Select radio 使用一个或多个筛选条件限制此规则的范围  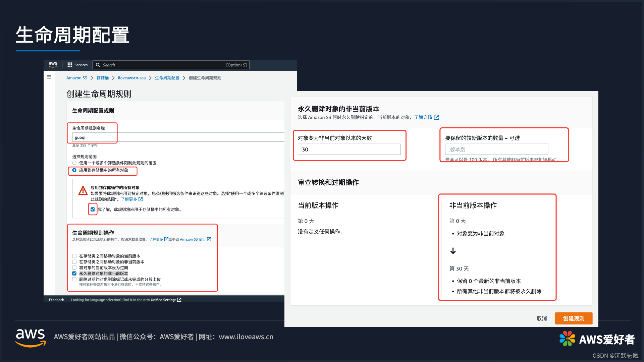(x=74, y=163)
